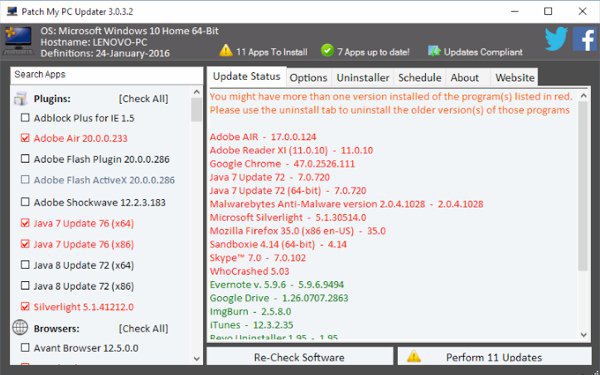The width and height of the screenshot is (600, 375).
Task: Open the Uninstaller tab
Action: click(x=363, y=78)
